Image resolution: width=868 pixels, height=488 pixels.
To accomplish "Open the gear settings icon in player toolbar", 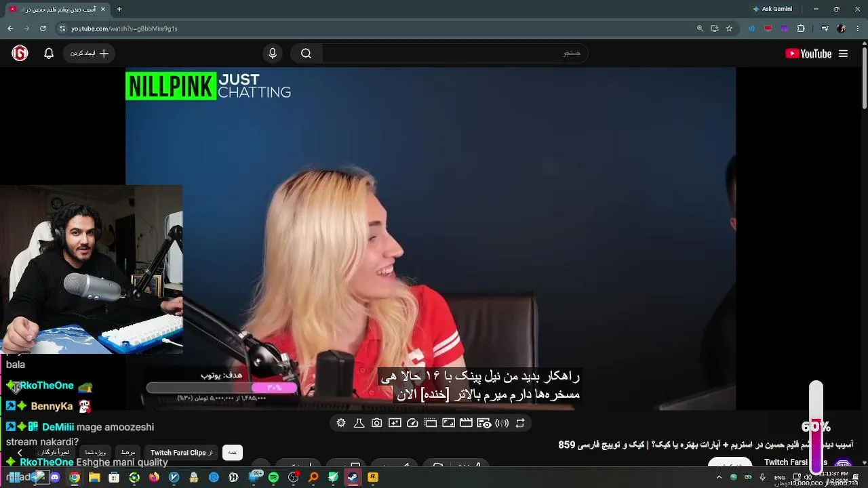I will pyautogui.click(x=341, y=423).
